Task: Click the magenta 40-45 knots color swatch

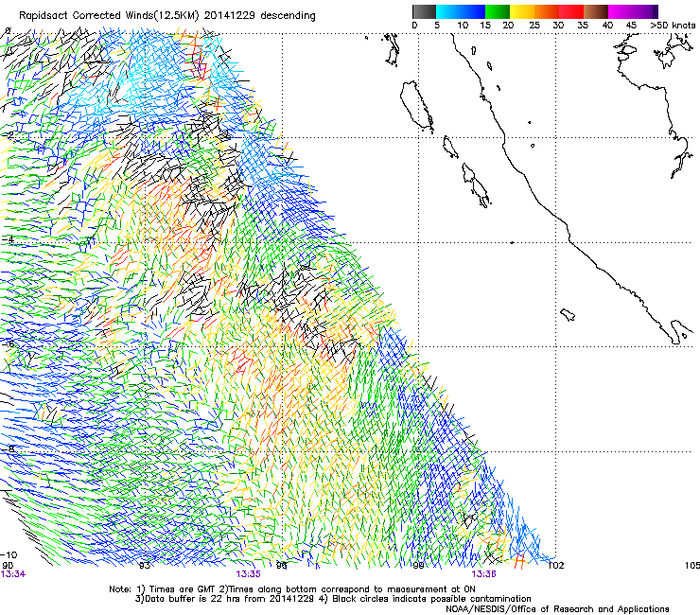Action: click(621, 11)
